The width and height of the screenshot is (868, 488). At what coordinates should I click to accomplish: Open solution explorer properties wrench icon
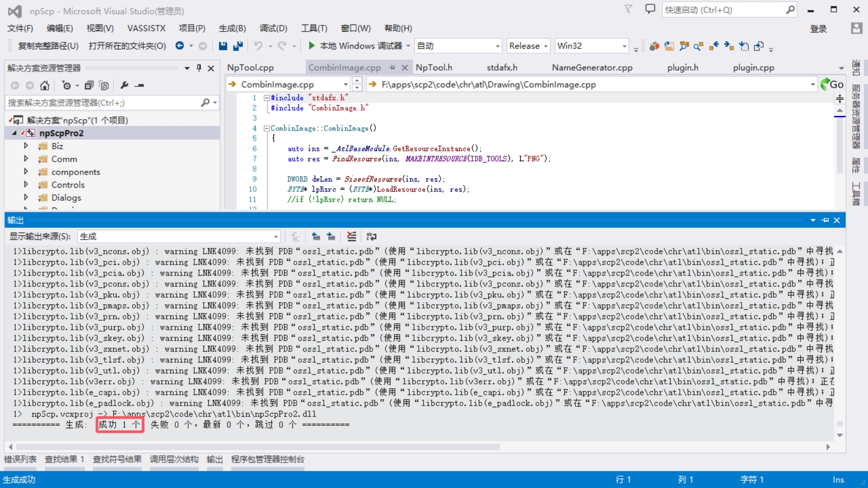pyautogui.click(x=124, y=85)
